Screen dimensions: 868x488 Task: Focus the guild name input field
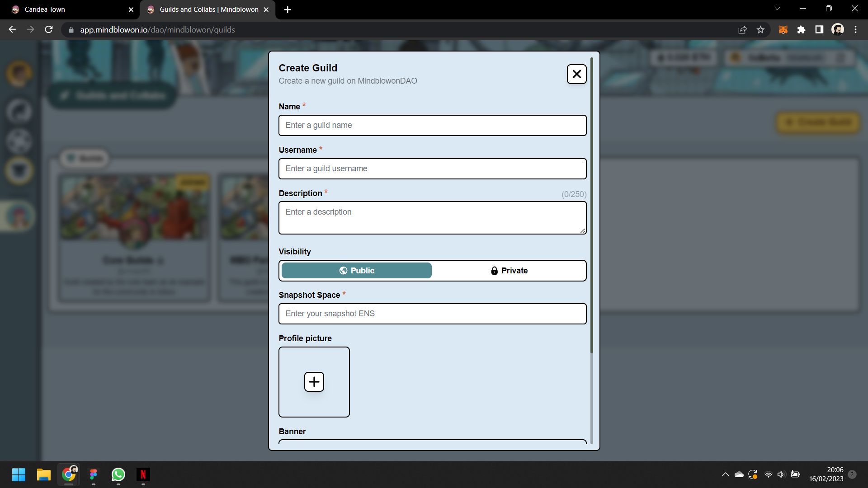432,125
